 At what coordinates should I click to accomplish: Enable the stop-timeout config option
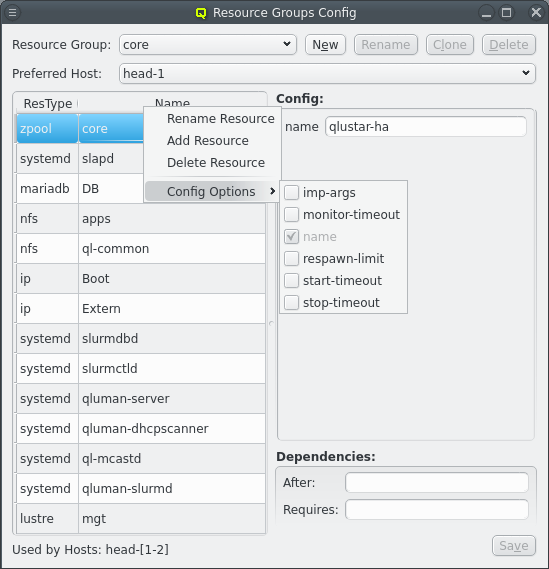(x=291, y=303)
